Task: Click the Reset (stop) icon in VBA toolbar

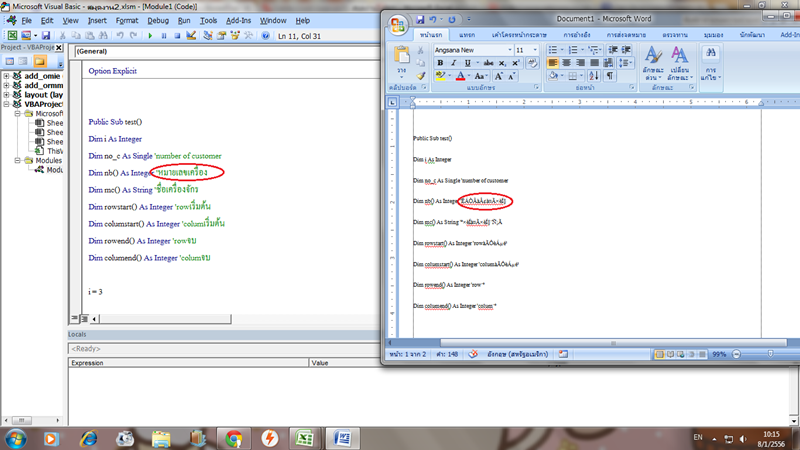Action: coord(177,35)
